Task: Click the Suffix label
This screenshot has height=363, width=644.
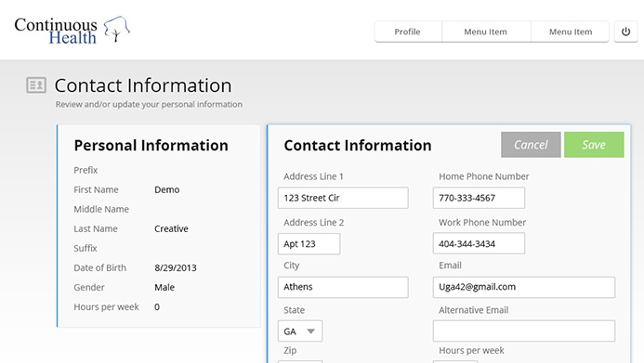Action: (85, 248)
